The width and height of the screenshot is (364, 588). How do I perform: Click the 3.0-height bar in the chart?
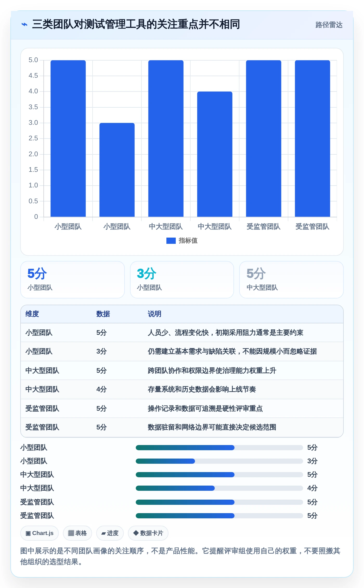[117, 170]
